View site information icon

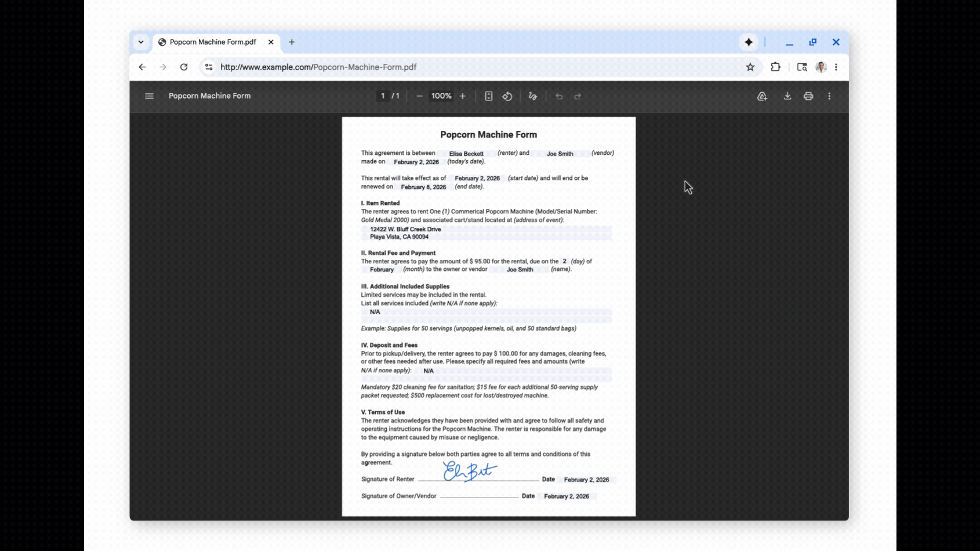coord(209,67)
